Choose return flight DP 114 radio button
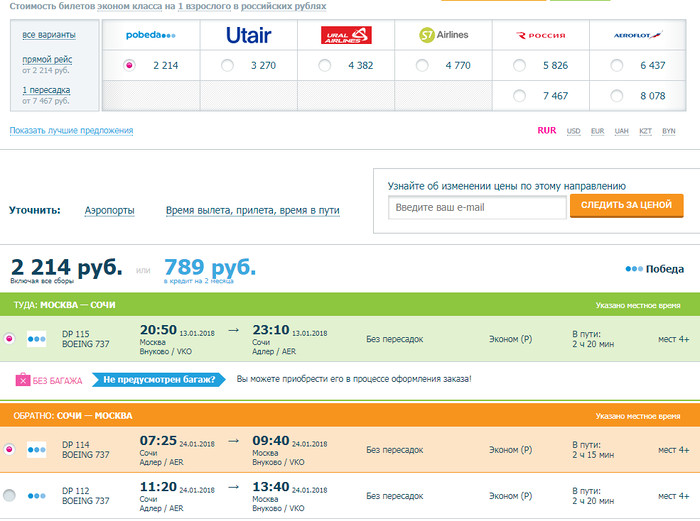Screen dimensions: 700x521 tap(9, 449)
